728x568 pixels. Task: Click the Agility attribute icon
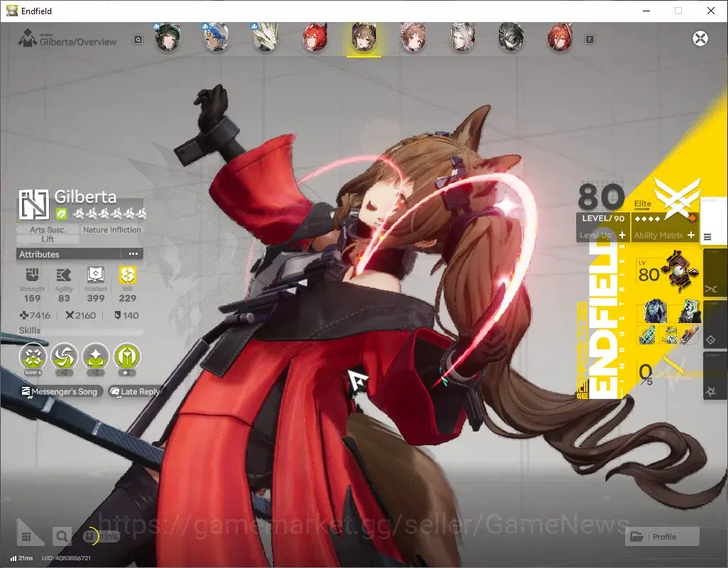coord(64,275)
